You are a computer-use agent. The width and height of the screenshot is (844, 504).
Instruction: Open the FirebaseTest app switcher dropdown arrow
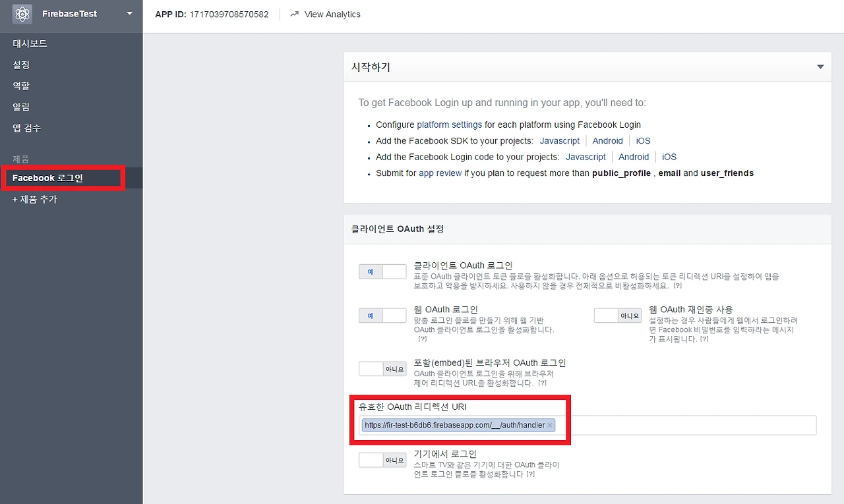pos(129,13)
